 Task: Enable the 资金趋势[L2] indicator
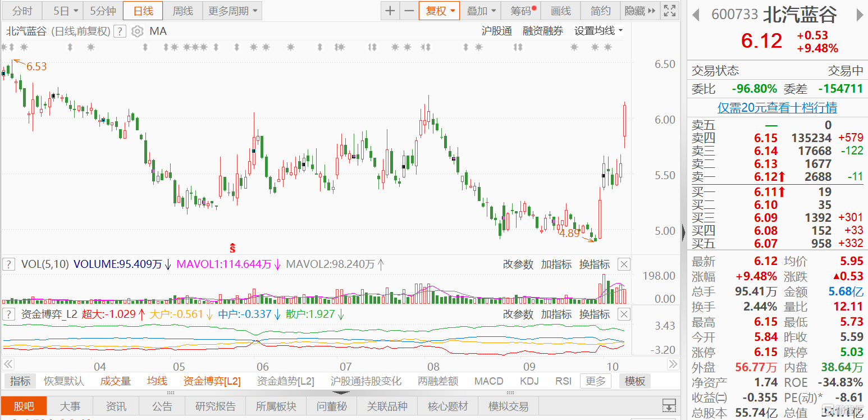[286, 381]
